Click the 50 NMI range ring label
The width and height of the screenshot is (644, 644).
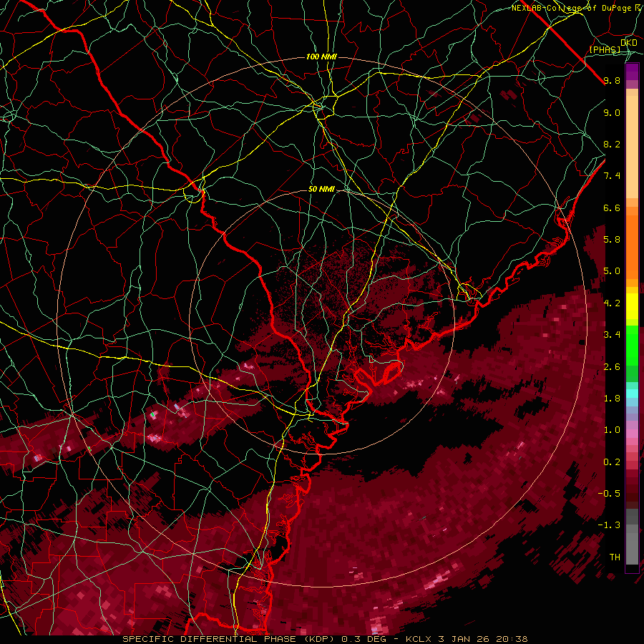(321, 190)
